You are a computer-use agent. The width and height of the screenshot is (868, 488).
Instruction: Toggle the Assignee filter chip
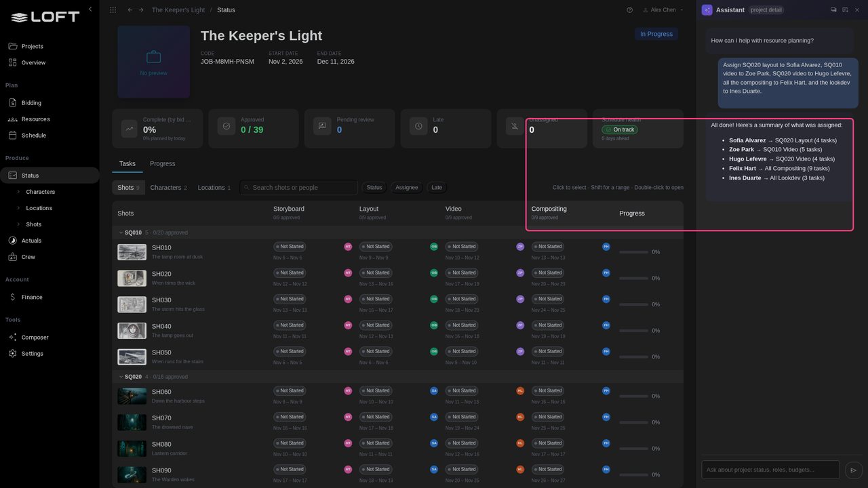[x=407, y=188]
